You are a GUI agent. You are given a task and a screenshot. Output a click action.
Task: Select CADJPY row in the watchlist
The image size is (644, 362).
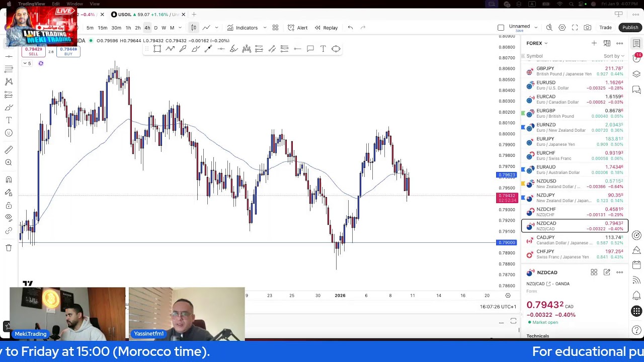575,240
